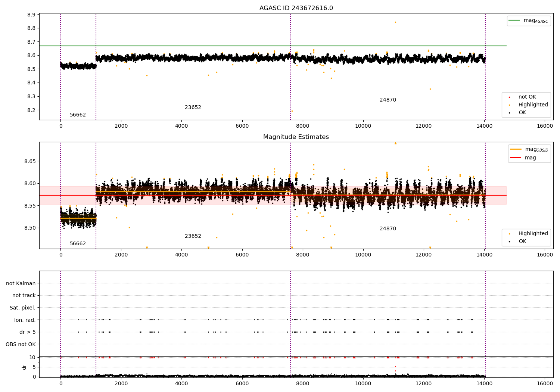Click the "Sat. pixel." row label
This screenshot has height=392, width=560.
[x=23, y=308]
